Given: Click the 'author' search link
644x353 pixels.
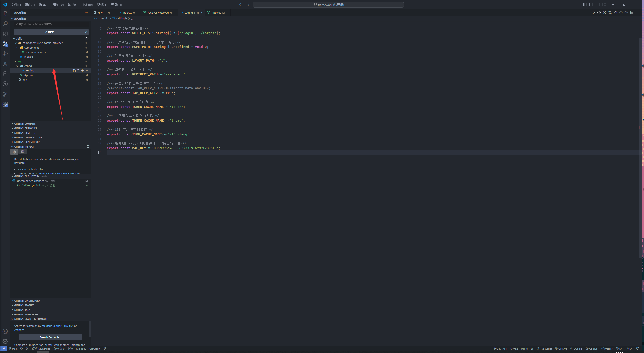Looking at the screenshot, I should 57,326.
